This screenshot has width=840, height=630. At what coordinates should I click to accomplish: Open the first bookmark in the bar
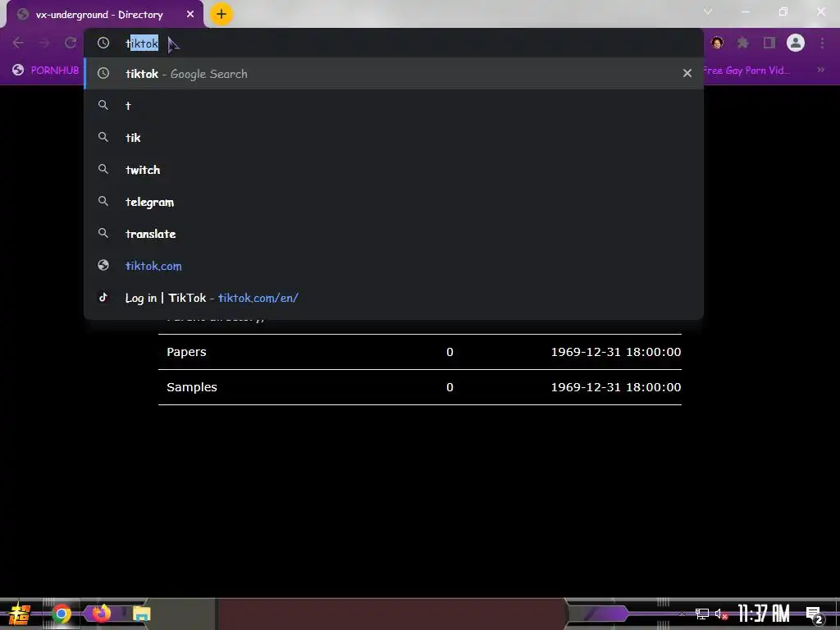point(46,71)
